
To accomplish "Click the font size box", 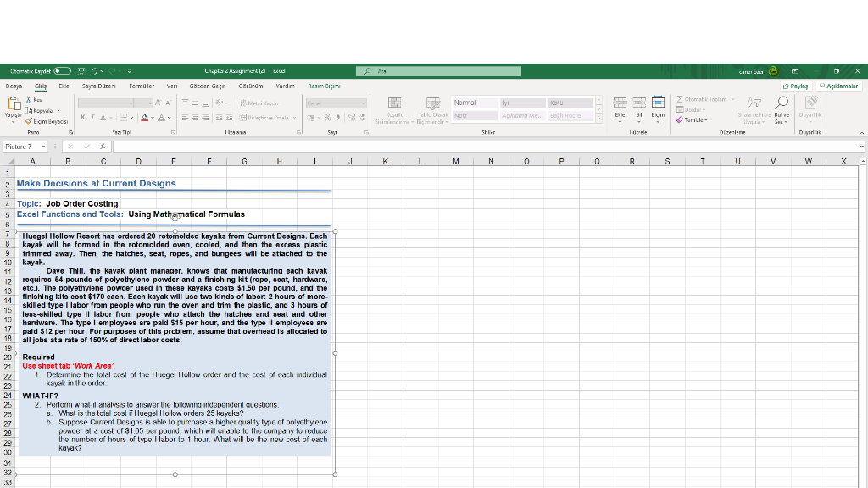I will [x=142, y=103].
